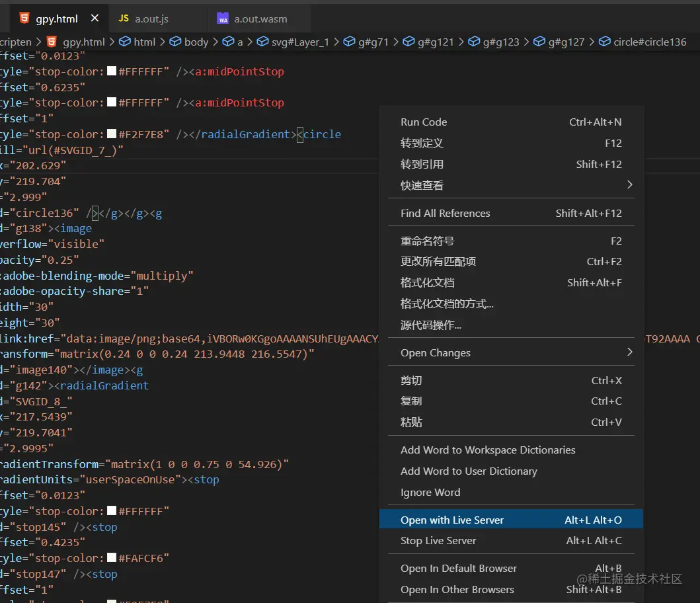Expand the 快速查看 submenu arrow
The width and height of the screenshot is (700, 603).
point(629,185)
